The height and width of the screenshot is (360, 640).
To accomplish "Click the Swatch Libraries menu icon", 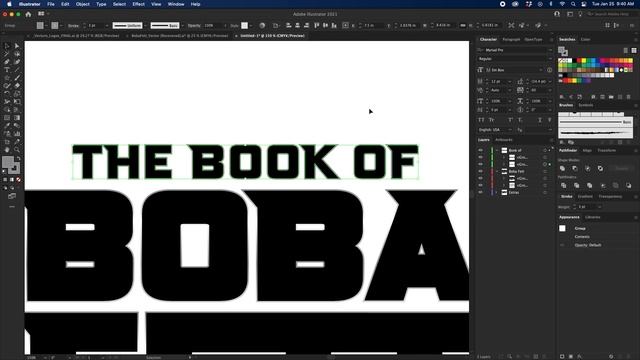I will (562, 97).
